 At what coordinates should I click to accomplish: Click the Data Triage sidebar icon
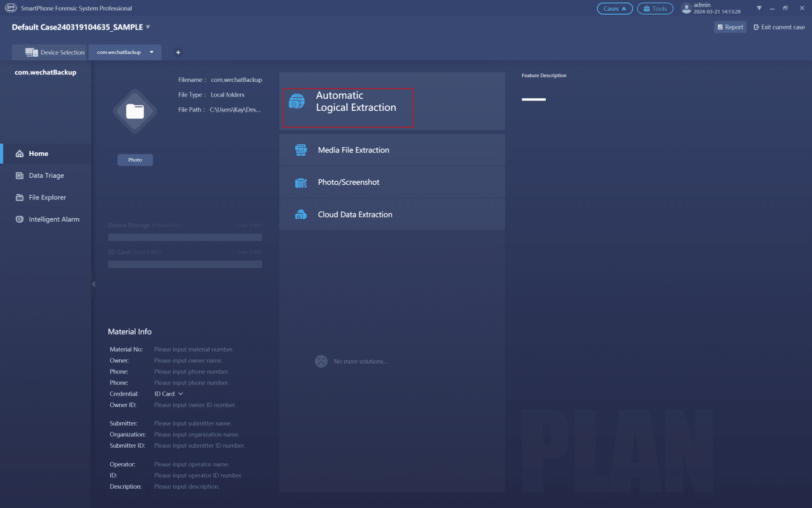click(20, 176)
